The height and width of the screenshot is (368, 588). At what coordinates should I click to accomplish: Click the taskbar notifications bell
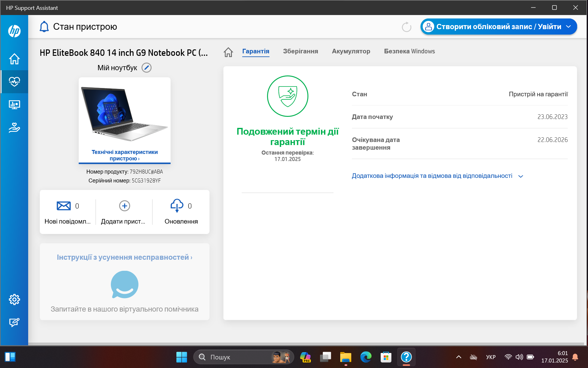(x=575, y=357)
